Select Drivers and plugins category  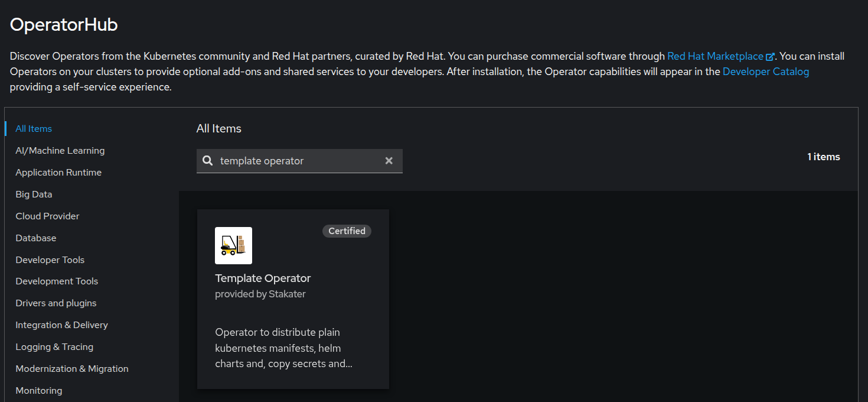[x=56, y=303]
